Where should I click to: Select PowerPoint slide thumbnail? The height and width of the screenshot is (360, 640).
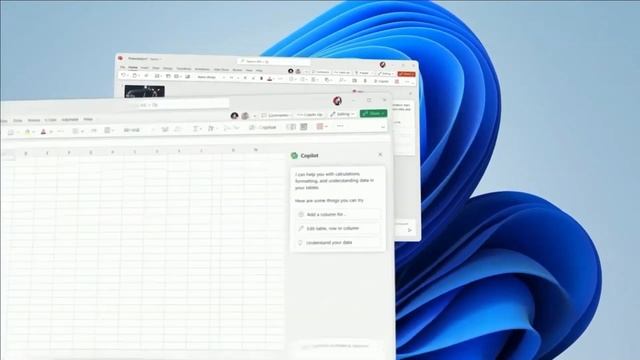pyautogui.click(x=144, y=91)
